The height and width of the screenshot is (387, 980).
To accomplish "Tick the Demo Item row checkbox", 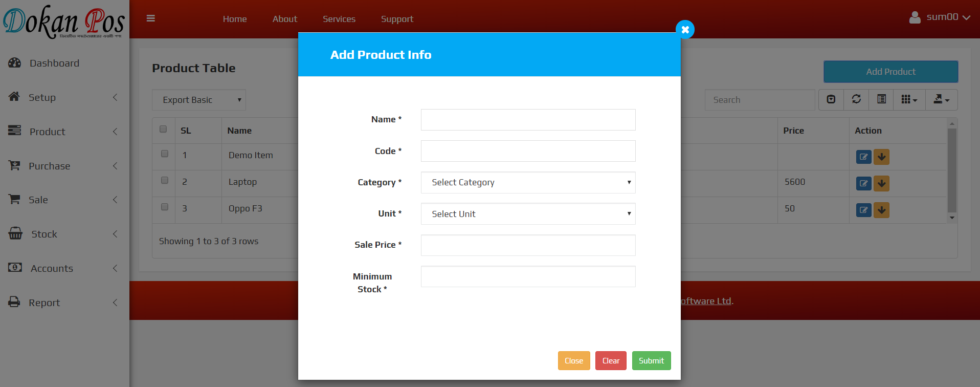I will click(165, 154).
